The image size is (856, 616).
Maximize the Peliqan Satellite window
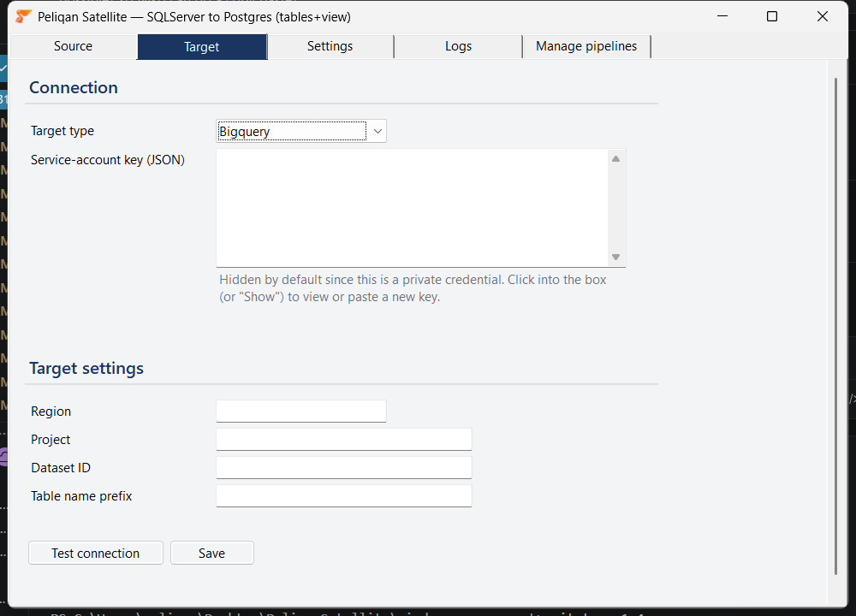pos(772,16)
